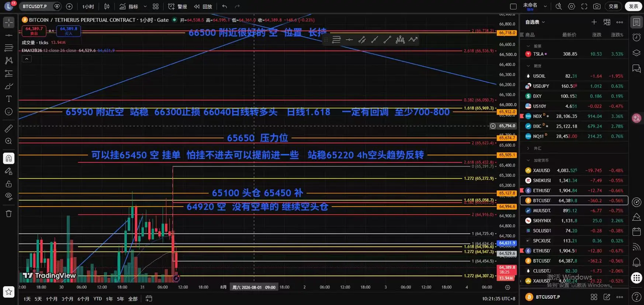Add a symbol to the watchlist
The width and height of the screenshot is (644, 305).
tap(594, 22)
